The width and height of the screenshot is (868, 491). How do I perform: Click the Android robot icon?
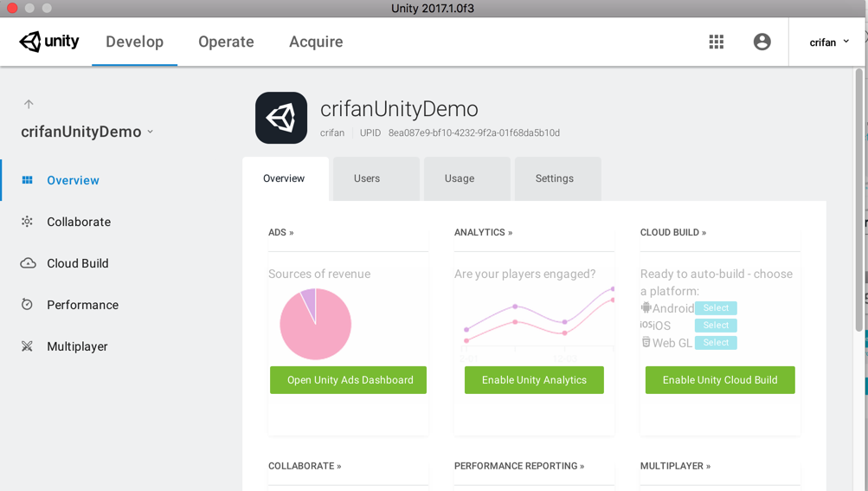point(646,307)
